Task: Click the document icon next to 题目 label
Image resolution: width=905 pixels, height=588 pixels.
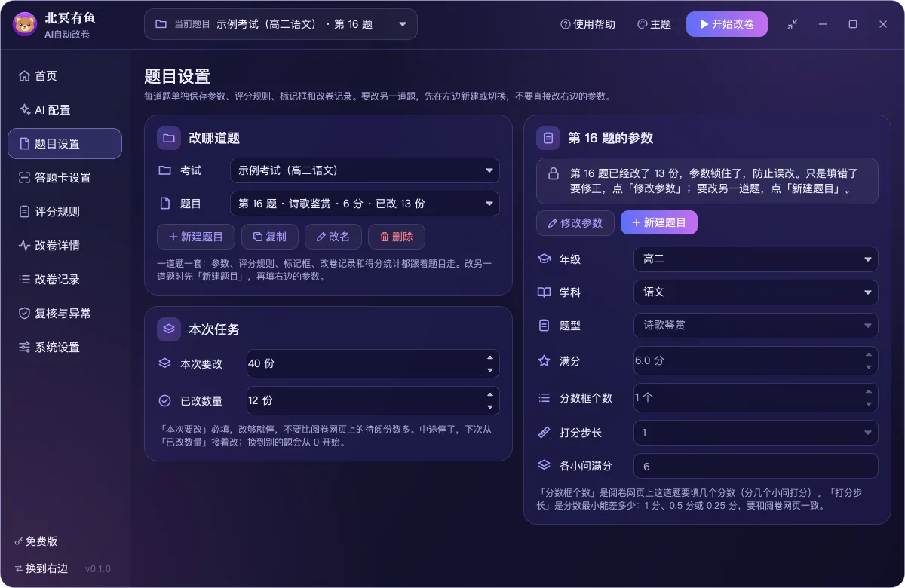Action: [x=164, y=204]
